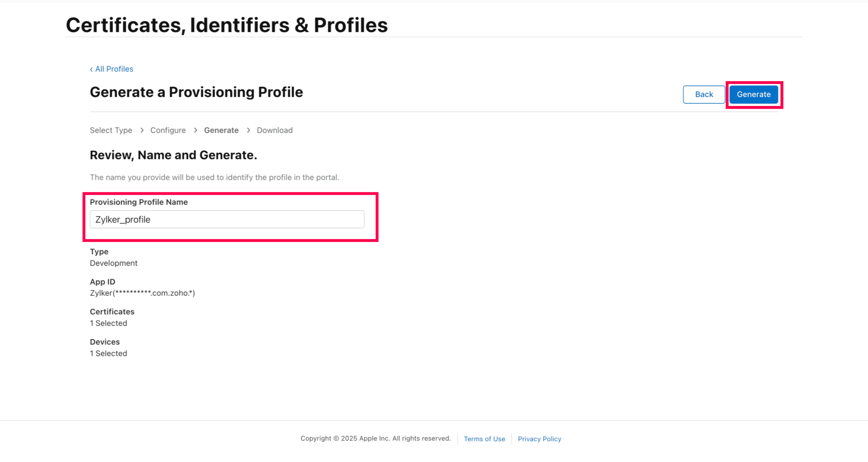Click the Review, Name and Generate heading
868x462 pixels.
(173, 155)
